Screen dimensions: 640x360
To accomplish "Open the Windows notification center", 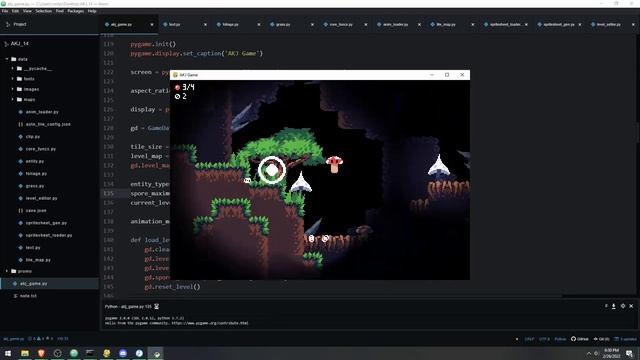I will pyautogui.click(x=629, y=353).
